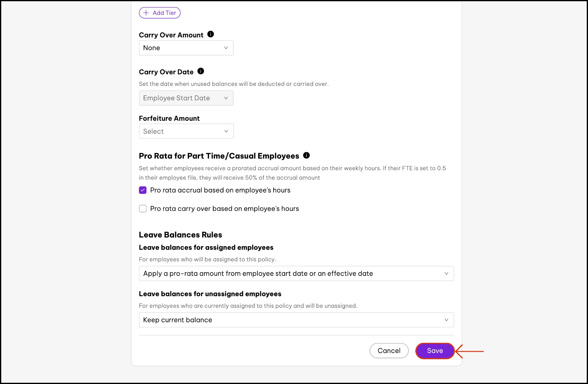The image size is (588, 384).
Task: Click the Carry Over Date info icon
Action: [x=201, y=71]
